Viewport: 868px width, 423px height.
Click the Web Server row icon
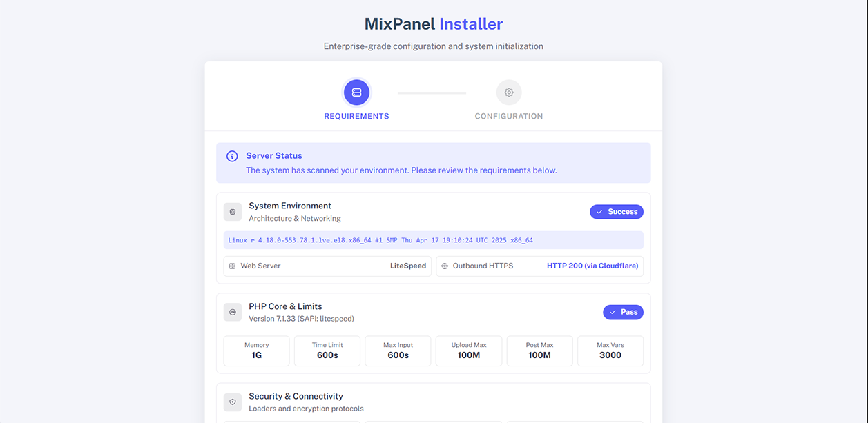point(232,266)
